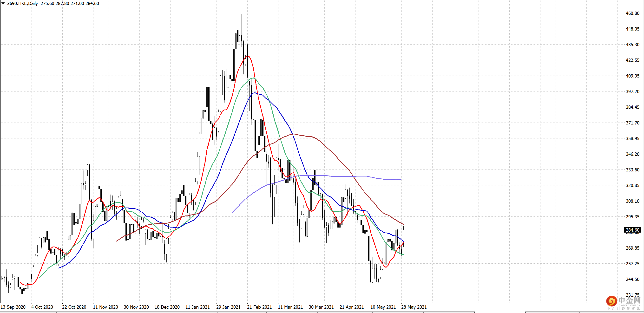Click the orange CNGOLD logo icon
The image size is (644, 313).
click(611, 301)
